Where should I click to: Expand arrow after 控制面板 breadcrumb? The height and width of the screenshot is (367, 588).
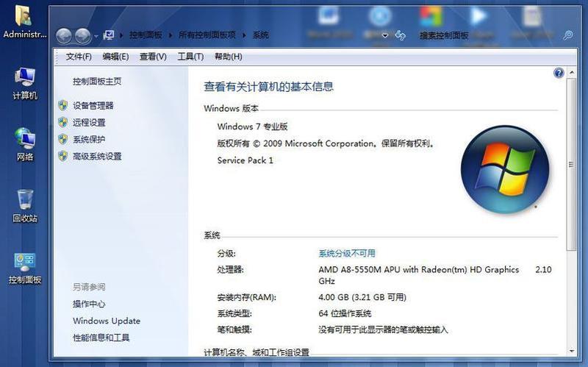coord(171,35)
